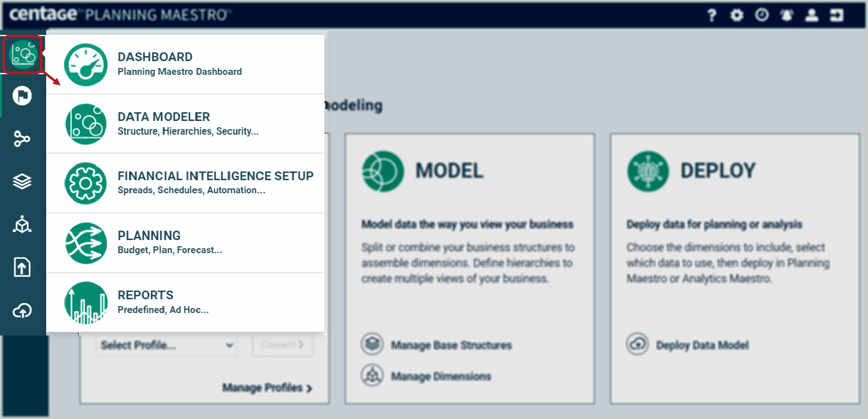The height and width of the screenshot is (419, 868).
Task: Open notifications with the bell icon
Action: coord(786,14)
